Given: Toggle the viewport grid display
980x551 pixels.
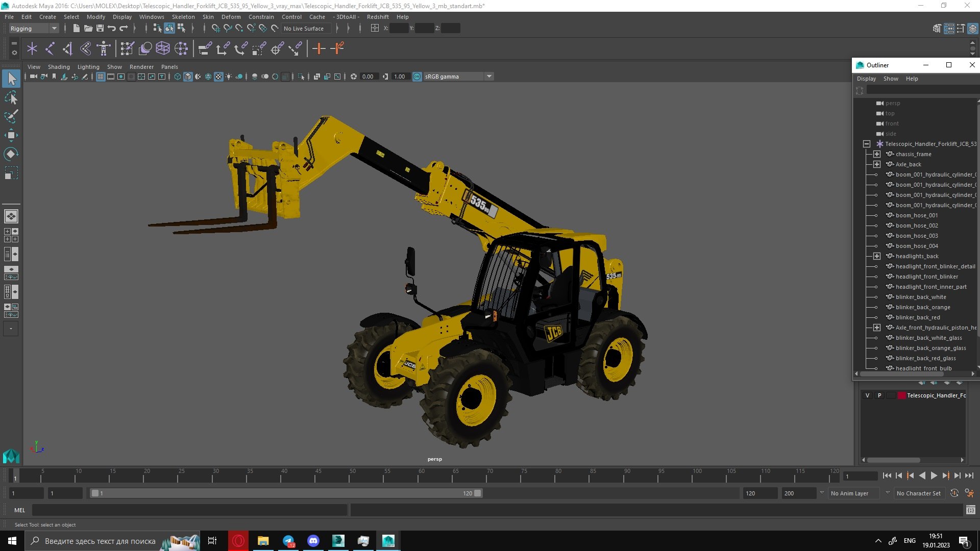Looking at the screenshot, I should tap(101, 77).
